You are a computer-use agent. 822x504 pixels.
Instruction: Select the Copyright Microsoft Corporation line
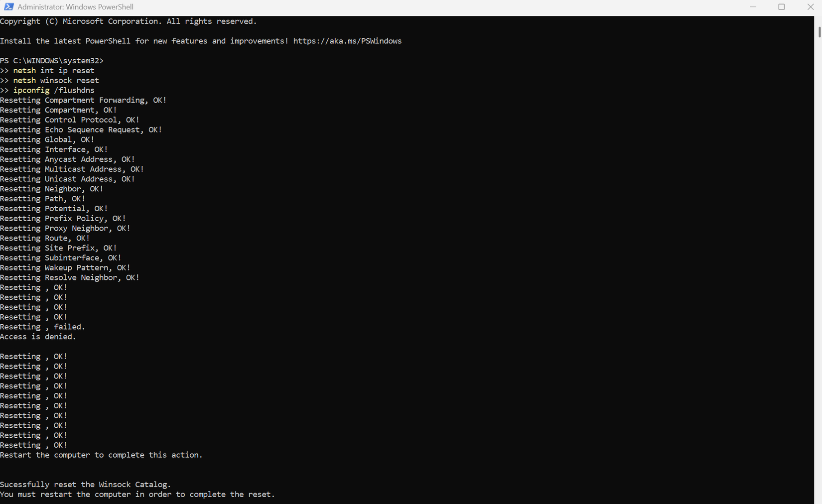[x=129, y=21]
